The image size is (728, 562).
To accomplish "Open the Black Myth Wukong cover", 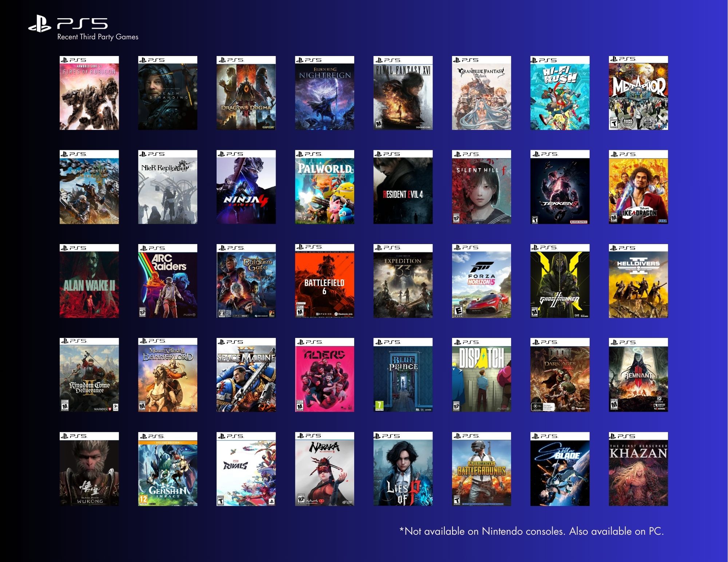I will 89,469.
